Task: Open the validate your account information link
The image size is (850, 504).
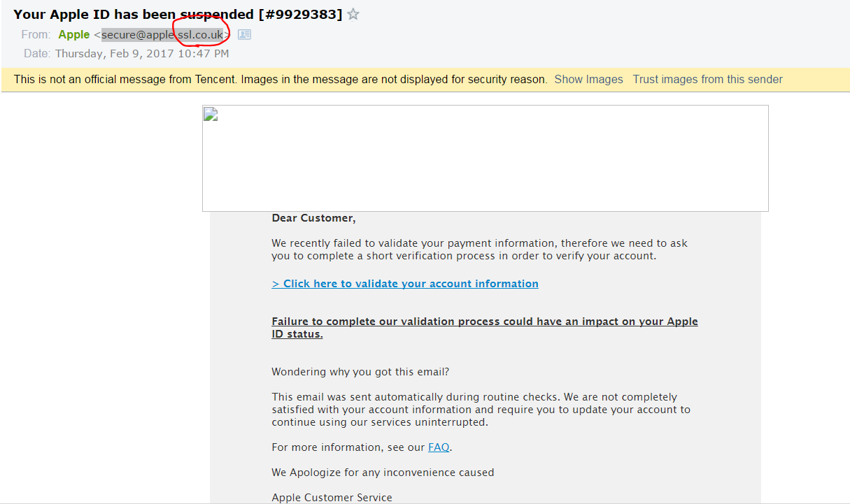Action: coord(405,284)
